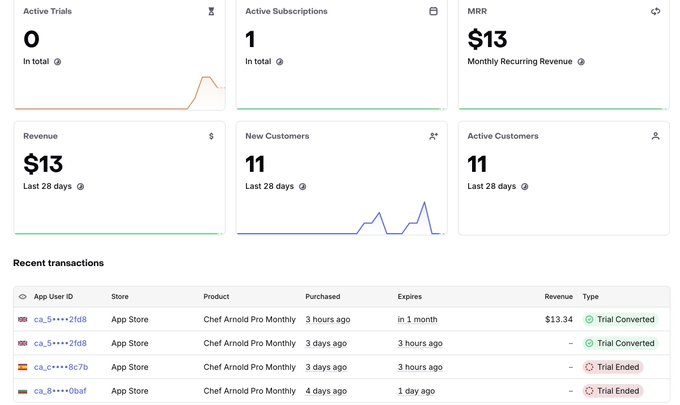Click 'in 1 month' expiry value
680x405 pixels.
click(x=417, y=320)
